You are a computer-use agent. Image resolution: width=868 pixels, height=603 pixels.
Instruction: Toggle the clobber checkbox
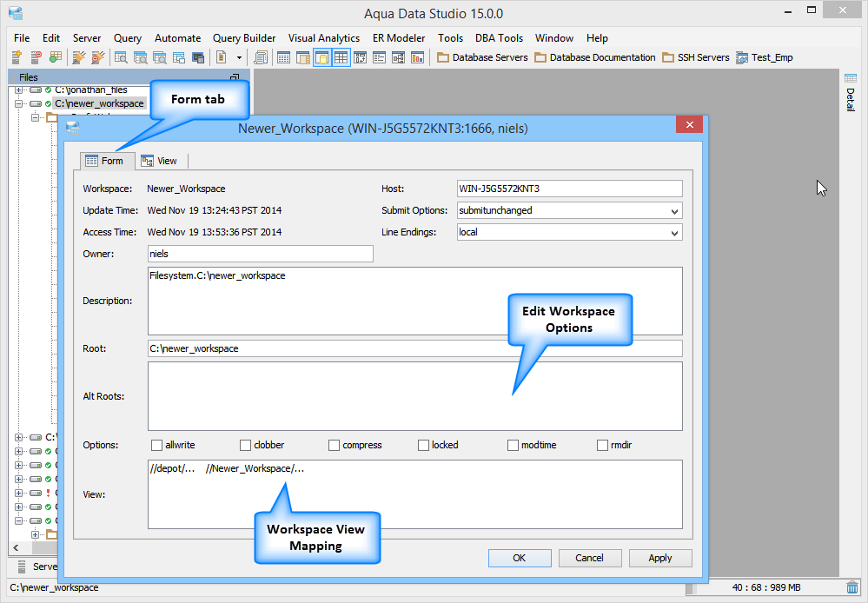point(246,445)
